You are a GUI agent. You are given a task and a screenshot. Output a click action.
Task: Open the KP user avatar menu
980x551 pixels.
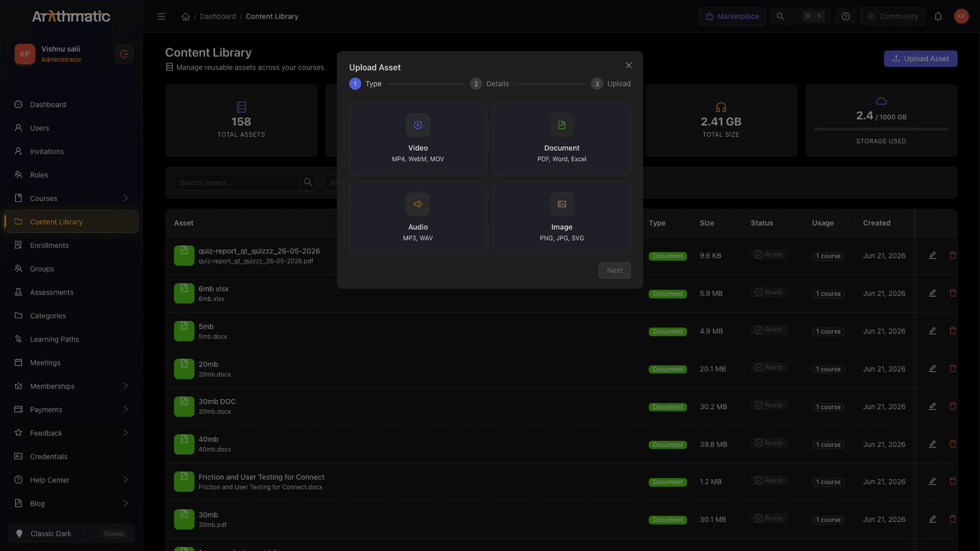[961, 16]
